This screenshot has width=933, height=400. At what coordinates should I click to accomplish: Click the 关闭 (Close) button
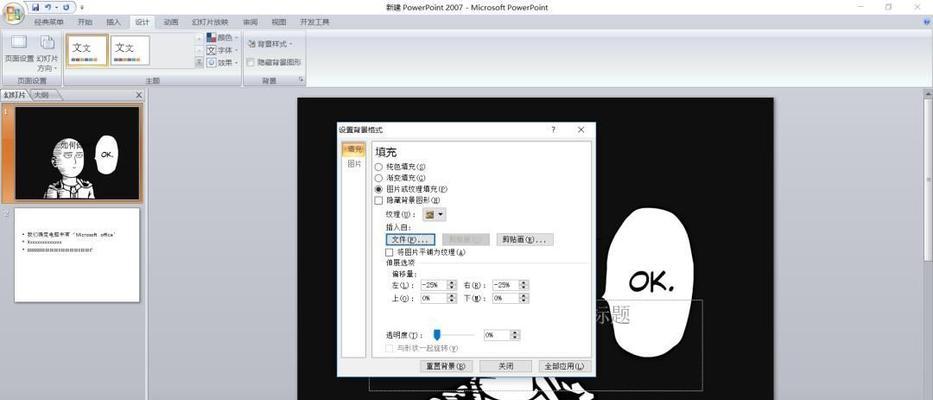(505, 366)
